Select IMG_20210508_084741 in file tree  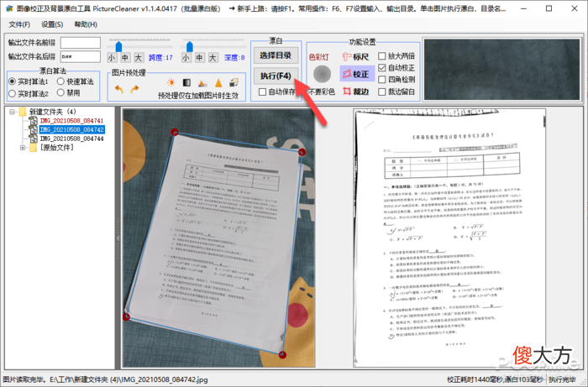coord(71,121)
